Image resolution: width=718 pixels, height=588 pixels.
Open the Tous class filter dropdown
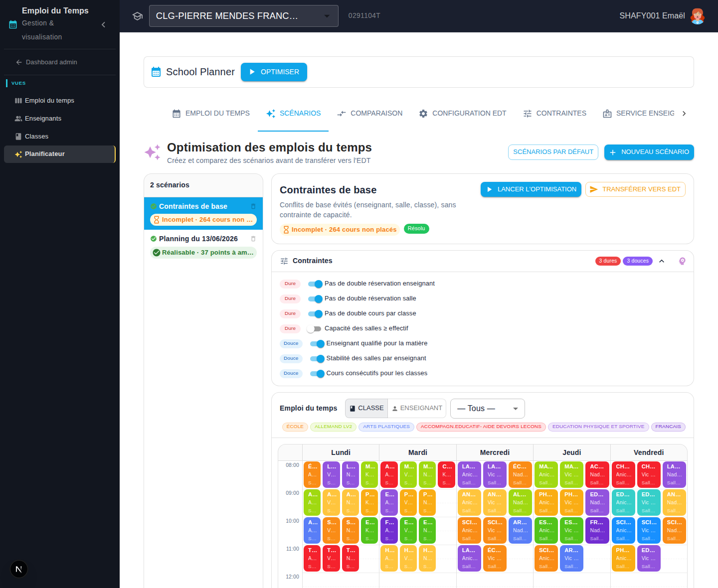487,409
